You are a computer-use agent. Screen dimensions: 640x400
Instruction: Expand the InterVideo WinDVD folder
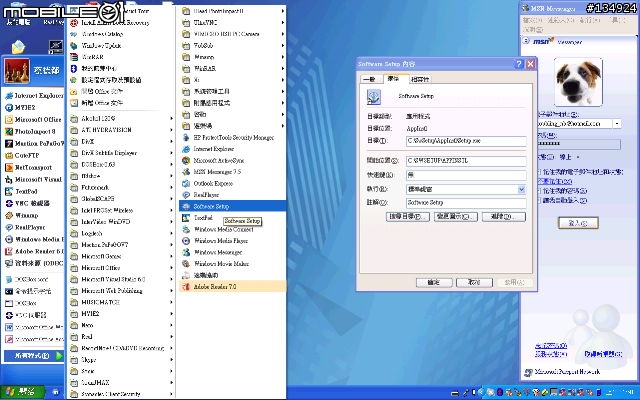pos(121,222)
